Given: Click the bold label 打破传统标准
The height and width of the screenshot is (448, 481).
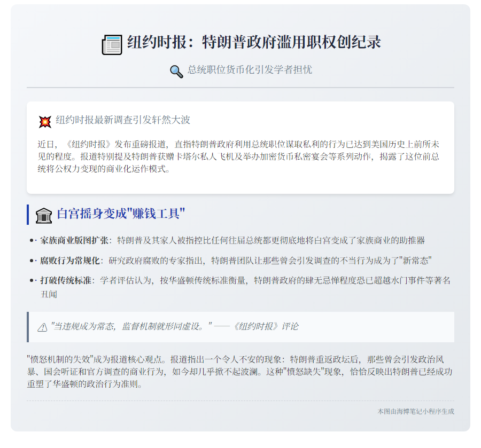Looking at the screenshot, I should [66, 280].
